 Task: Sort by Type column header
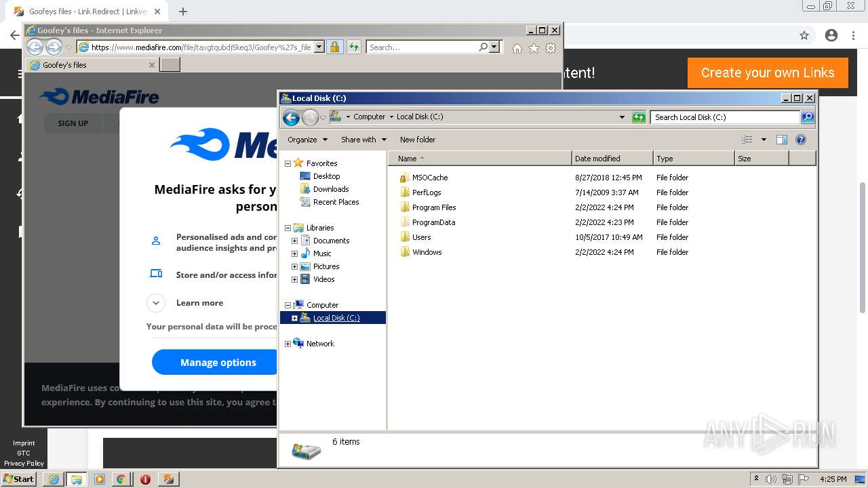694,159
